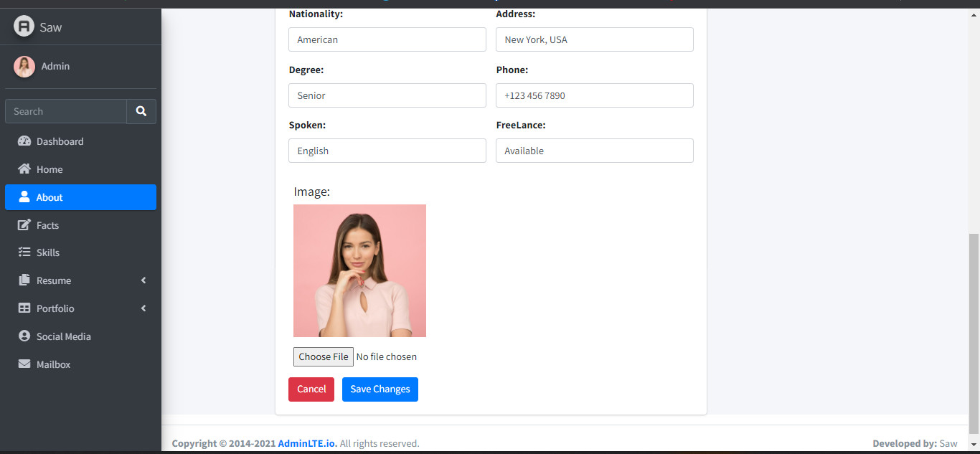Open the Skills menu item
This screenshot has height=454, width=980.
80,252
